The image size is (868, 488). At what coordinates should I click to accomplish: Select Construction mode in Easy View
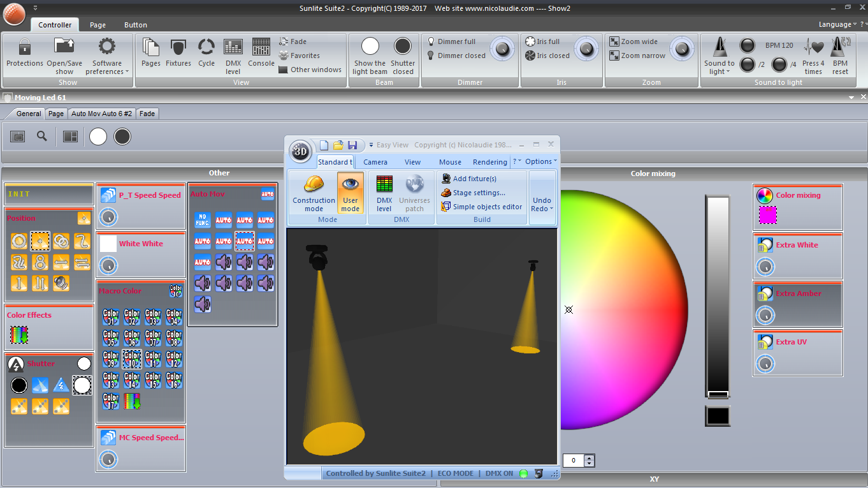click(314, 193)
